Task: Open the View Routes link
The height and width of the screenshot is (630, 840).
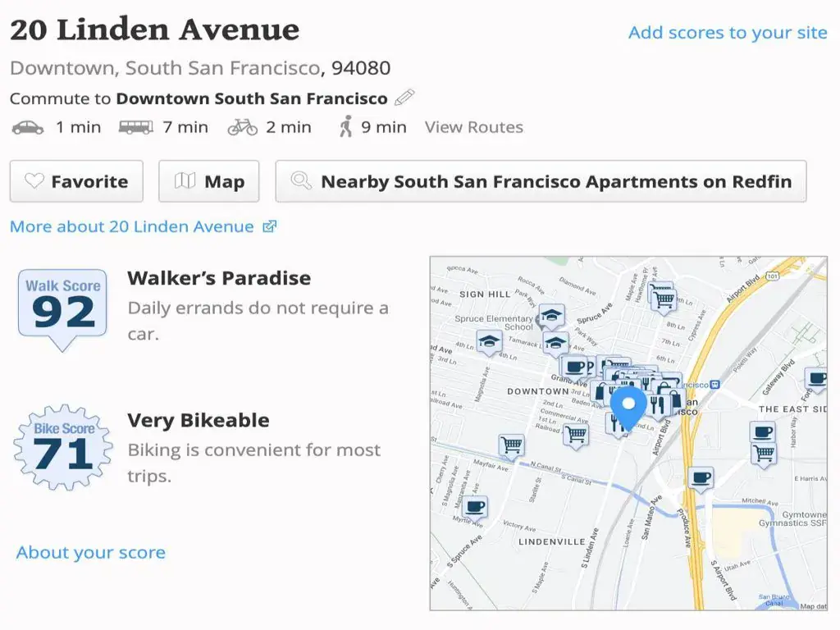Action: [473, 127]
